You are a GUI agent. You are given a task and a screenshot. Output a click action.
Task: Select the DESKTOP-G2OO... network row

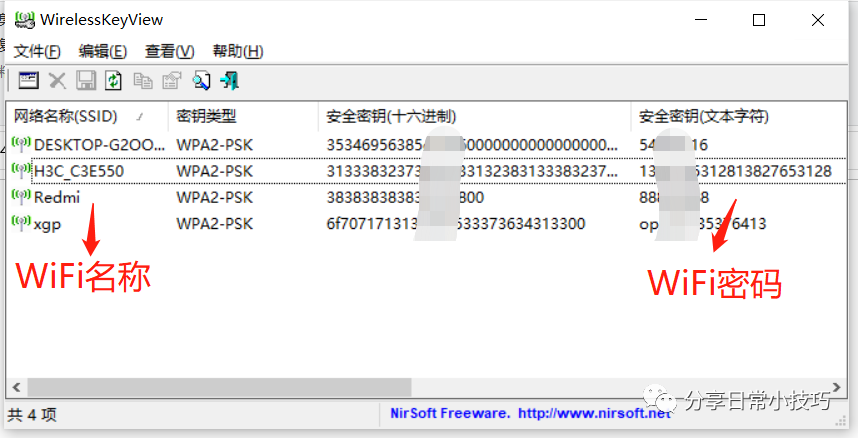[427, 145]
